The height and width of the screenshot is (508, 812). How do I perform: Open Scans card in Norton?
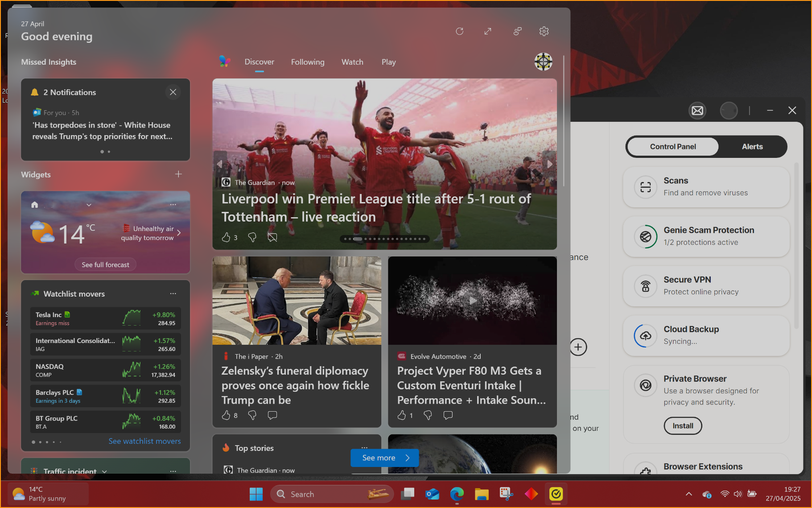pos(706,187)
